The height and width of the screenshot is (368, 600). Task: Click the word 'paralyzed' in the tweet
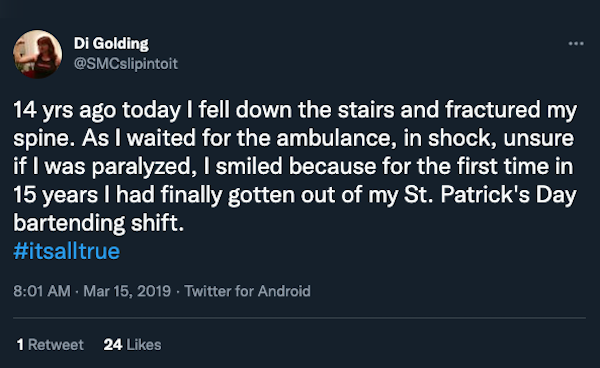pos(144,167)
